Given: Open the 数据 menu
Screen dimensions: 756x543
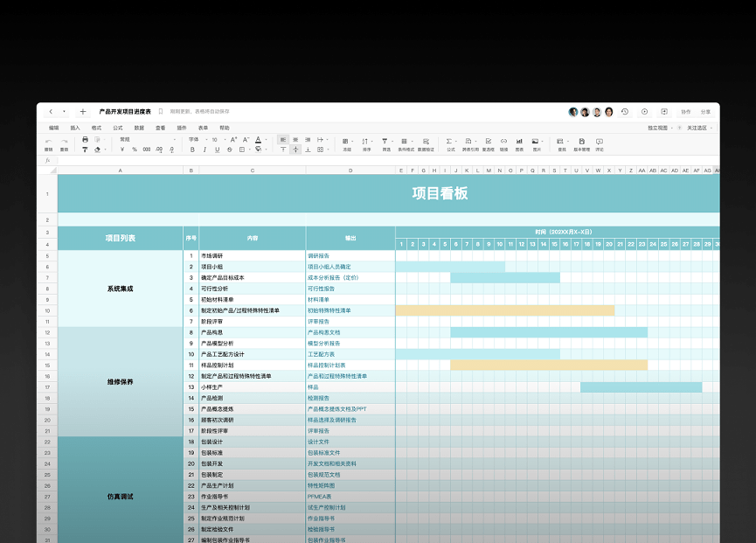Looking at the screenshot, I should point(139,128).
